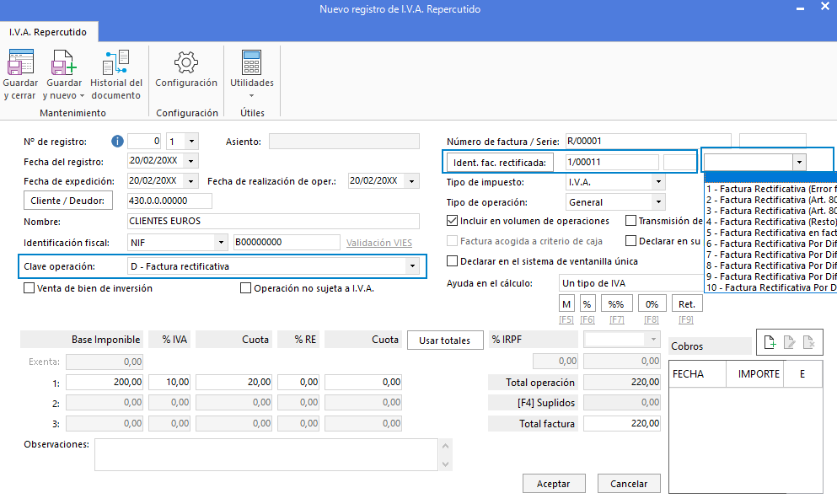Image resolution: width=837 pixels, height=504 pixels.
Task: Select the I.V.A. Repercutido tab
Action: [x=47, y=32]
